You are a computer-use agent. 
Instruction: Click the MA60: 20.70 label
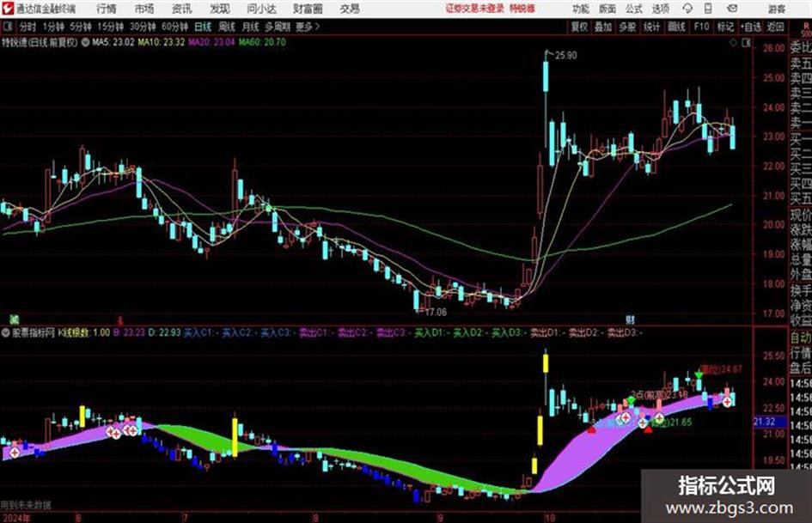tap(262, 42)
